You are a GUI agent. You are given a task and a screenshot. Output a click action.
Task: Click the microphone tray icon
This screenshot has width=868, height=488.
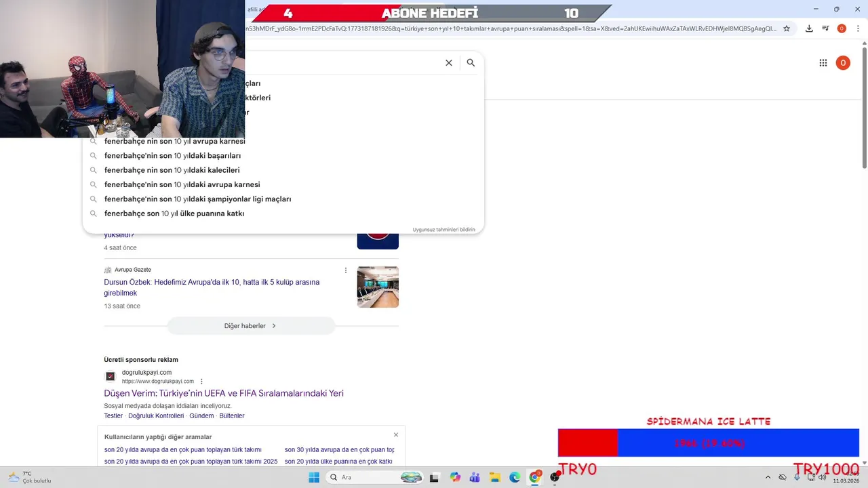(x=797, y=477)
